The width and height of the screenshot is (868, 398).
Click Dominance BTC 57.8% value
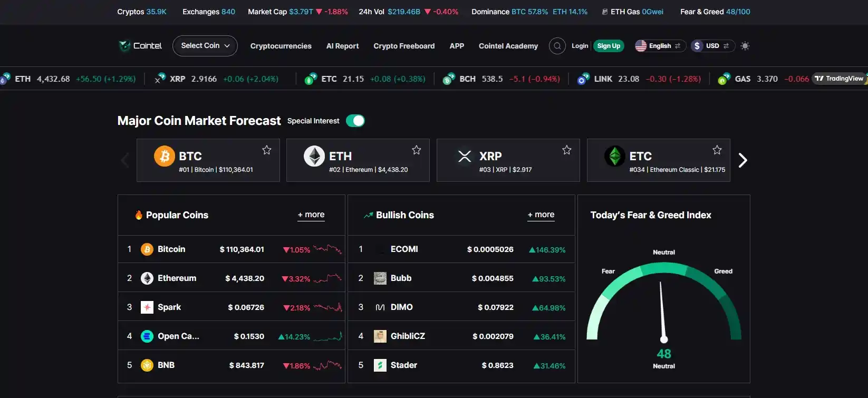[530, 12]
